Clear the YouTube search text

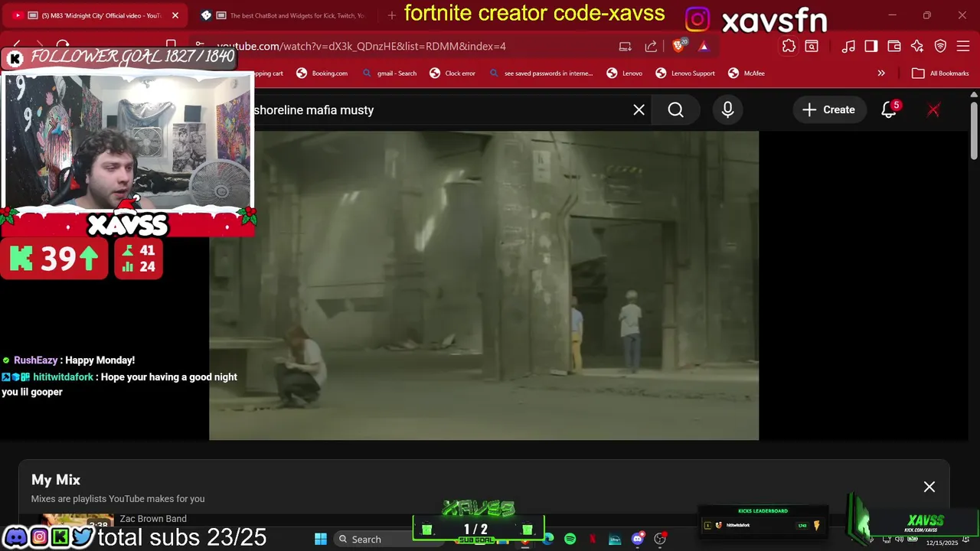[639, 110]
